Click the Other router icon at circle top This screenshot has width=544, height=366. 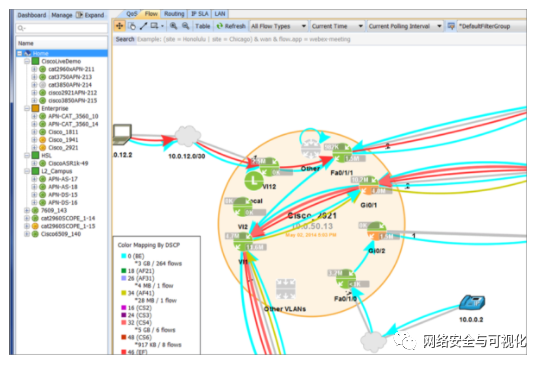pyautogui.click(x=311, y=150)
